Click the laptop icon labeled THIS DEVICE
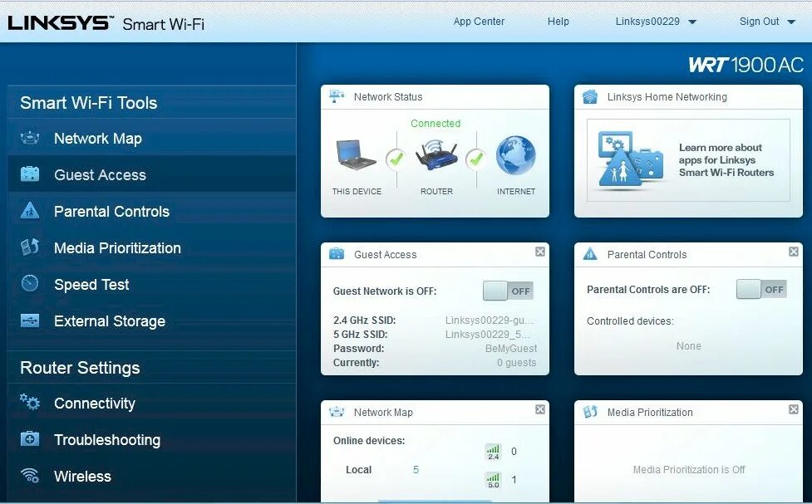The height and width of the screenshot is (504, 812). 357,155
